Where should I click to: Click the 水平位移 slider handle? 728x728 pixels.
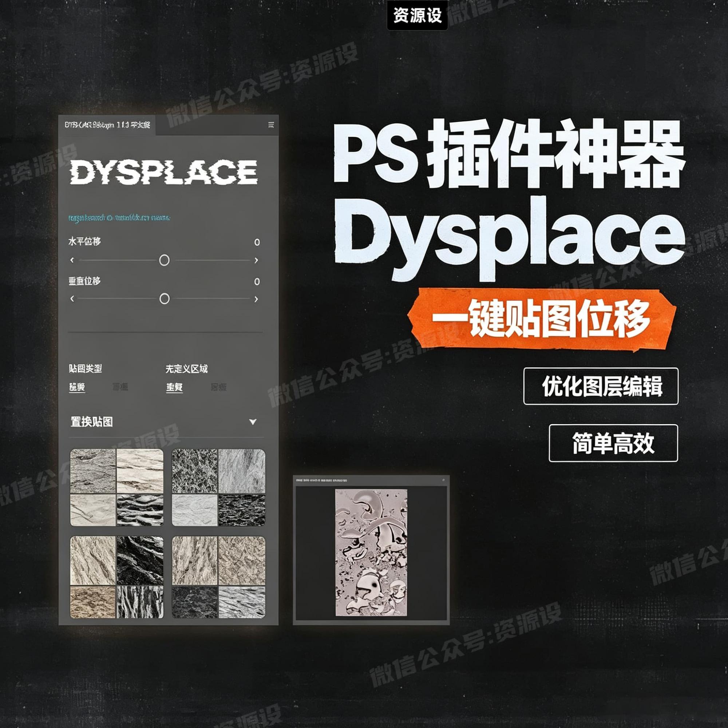tap(164, 260)
